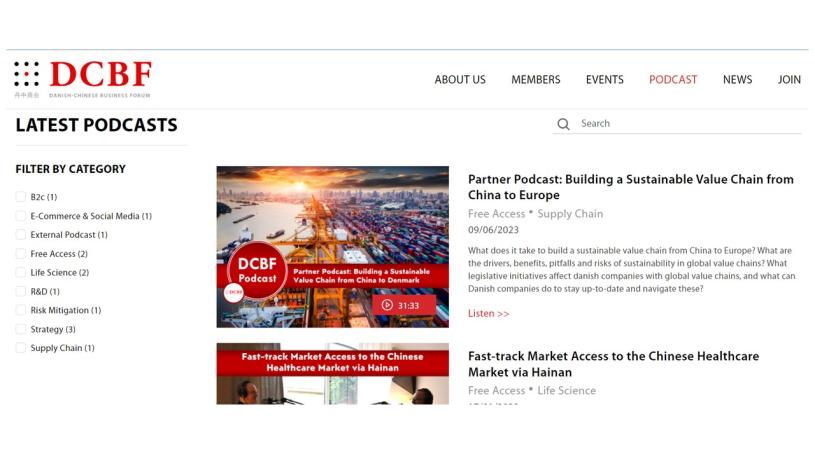Screen dimensions: 815x455
Task: Check the External Podcast filter
Action: (21, 235)
